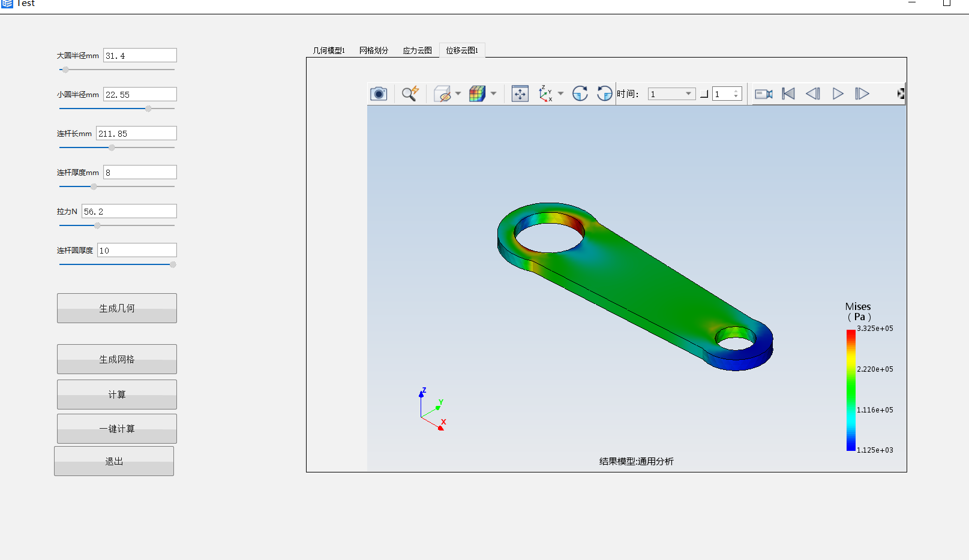Click the 计算 button
Viewport: 969px width, 560px height.
pos(117,395)
